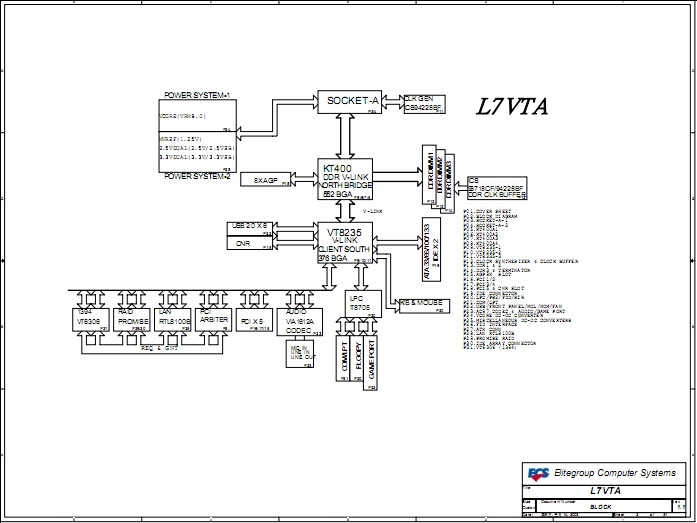Click the LAN RTL8100B block
This screenshot has height=523, width=697.
coord(172,319)
